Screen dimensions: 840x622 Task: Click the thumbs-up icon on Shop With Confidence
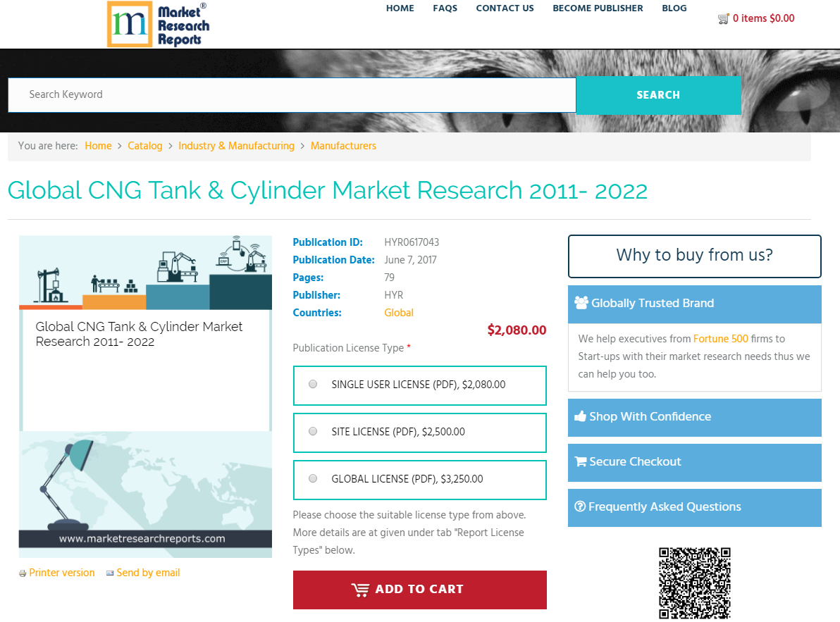click(581, 416)
